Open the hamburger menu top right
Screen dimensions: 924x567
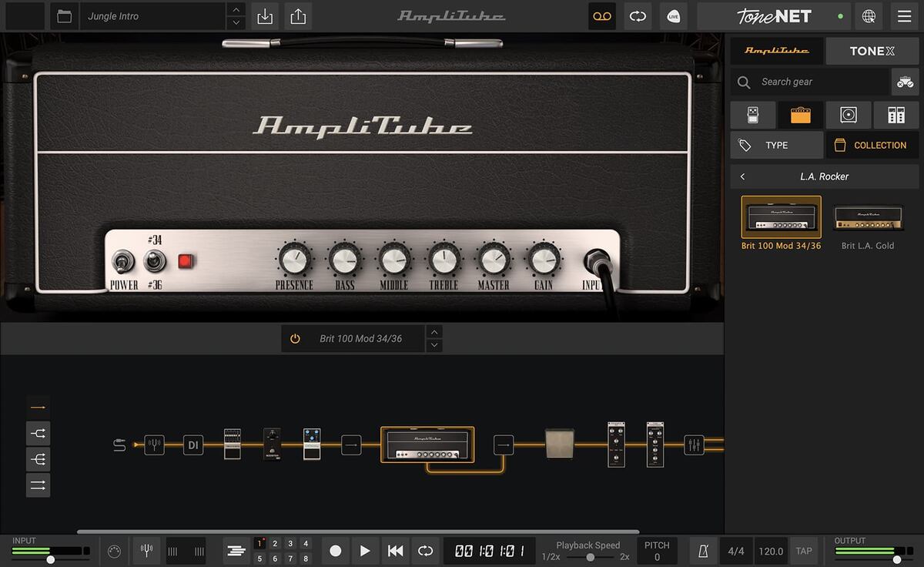click(902, 15)
